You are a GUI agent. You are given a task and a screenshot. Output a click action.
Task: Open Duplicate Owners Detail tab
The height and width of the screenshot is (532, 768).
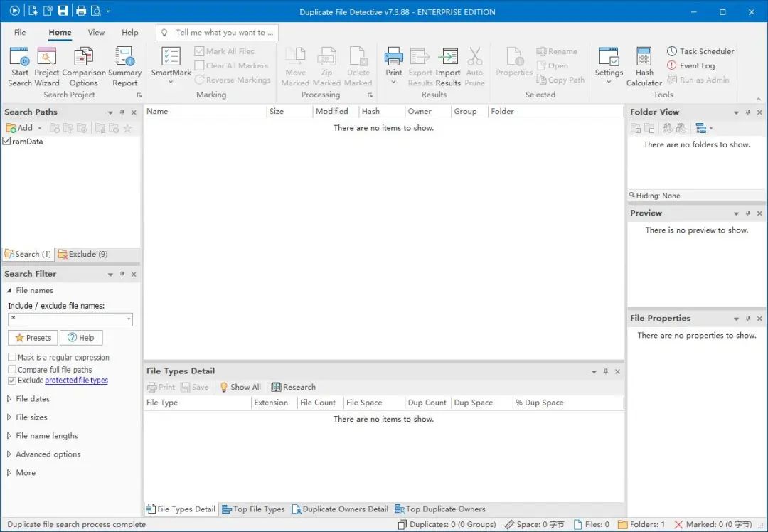[x=340, y=509]
